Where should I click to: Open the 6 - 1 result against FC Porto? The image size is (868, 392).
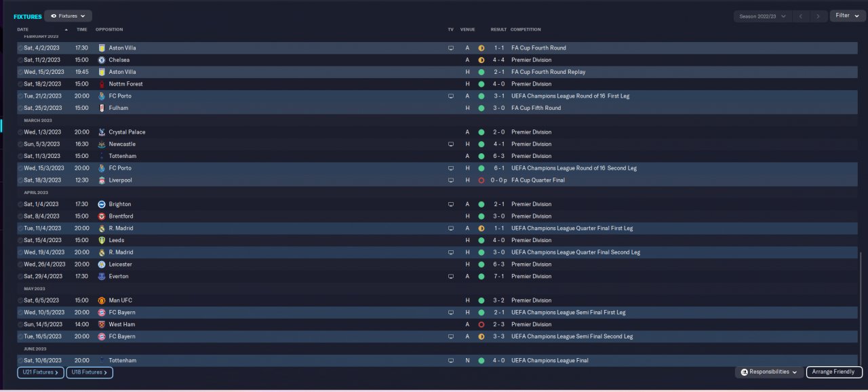pos(498,168)
